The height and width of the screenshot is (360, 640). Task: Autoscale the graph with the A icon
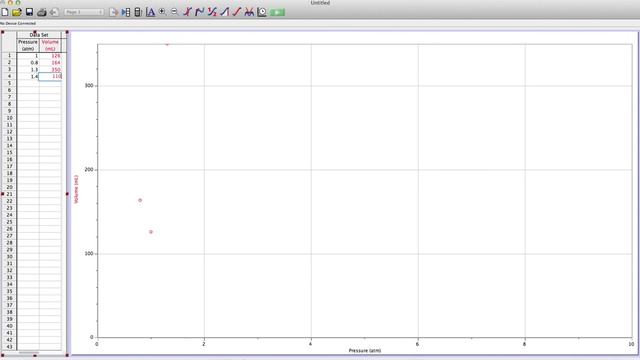point(151,12)
